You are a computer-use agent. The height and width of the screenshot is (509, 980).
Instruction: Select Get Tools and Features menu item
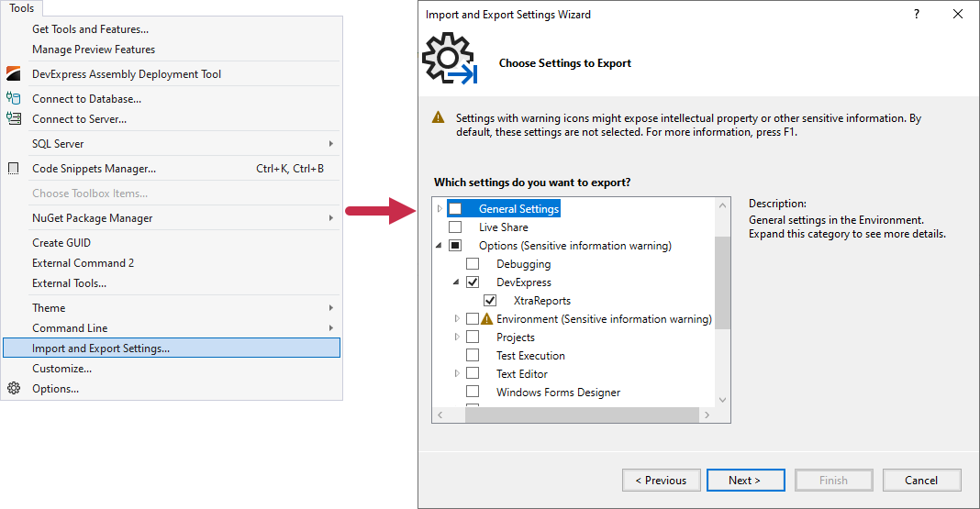point(172,28)
